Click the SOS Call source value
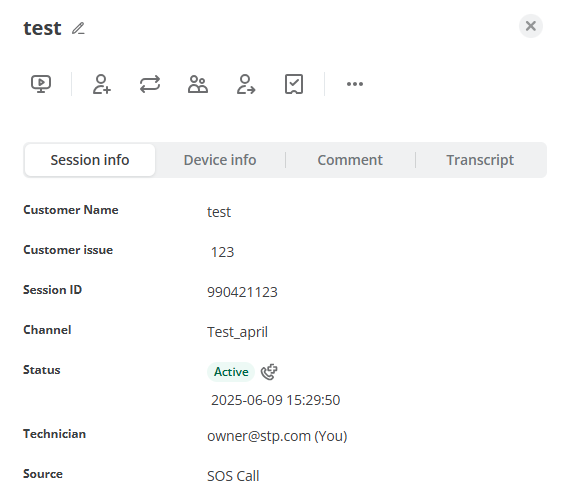The width and height of the screenshot is (564, 490). click(x=233, y=476)
